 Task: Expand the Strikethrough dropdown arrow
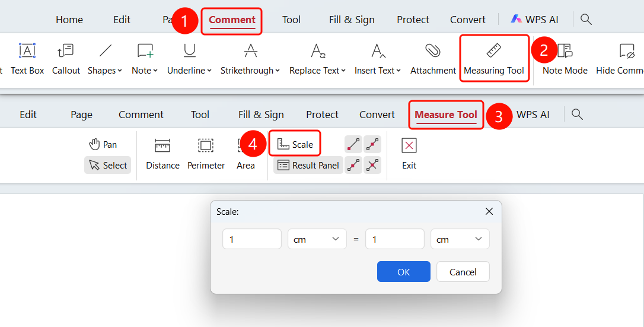click(278, 71)
